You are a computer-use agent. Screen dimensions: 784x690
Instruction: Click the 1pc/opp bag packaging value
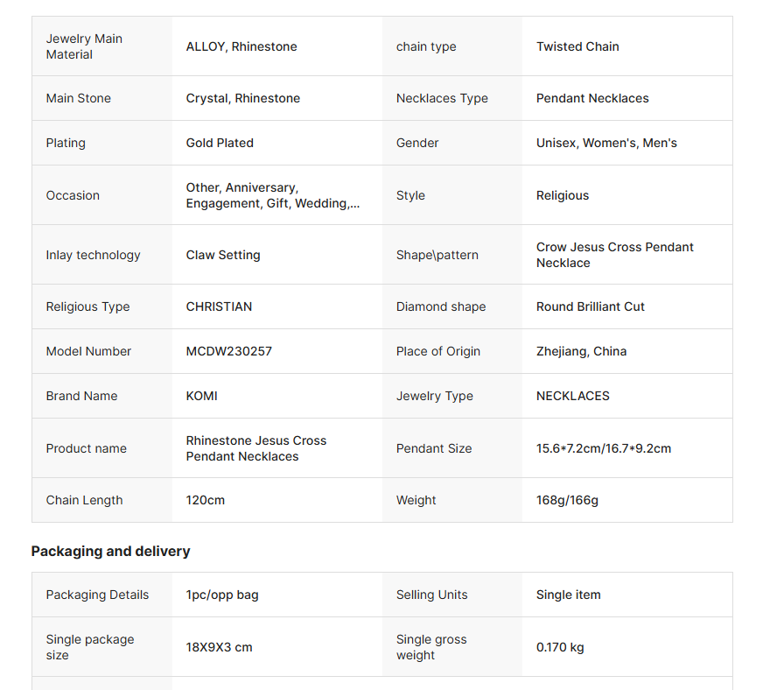222,595
